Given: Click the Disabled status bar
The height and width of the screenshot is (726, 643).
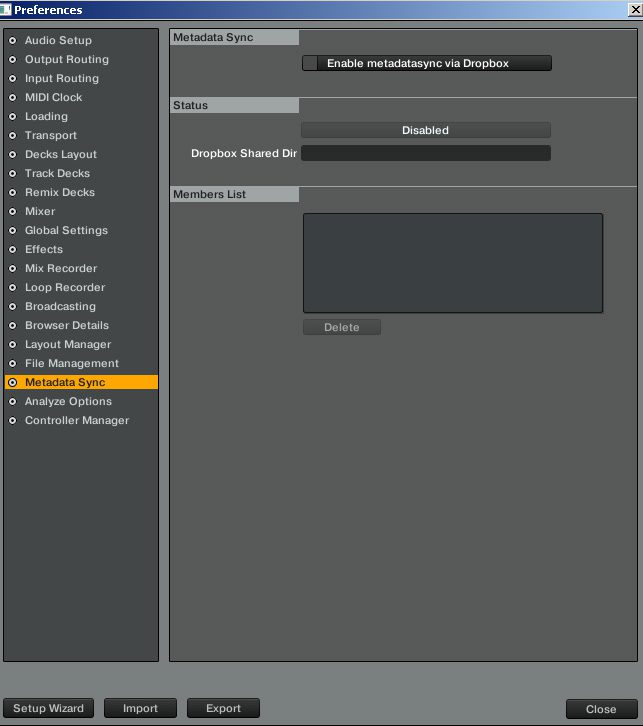Looking at the screenshot, I should pos(425,131).
